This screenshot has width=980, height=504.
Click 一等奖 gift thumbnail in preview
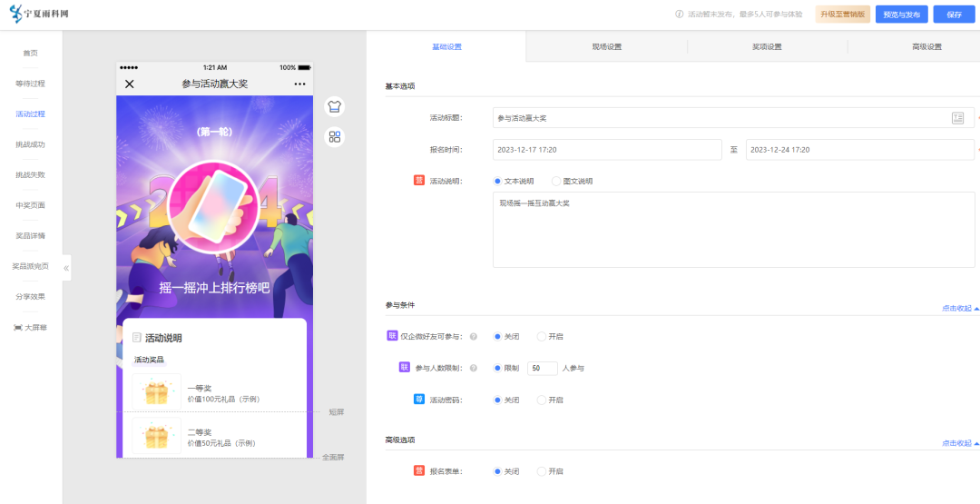[x=156, y=392]
